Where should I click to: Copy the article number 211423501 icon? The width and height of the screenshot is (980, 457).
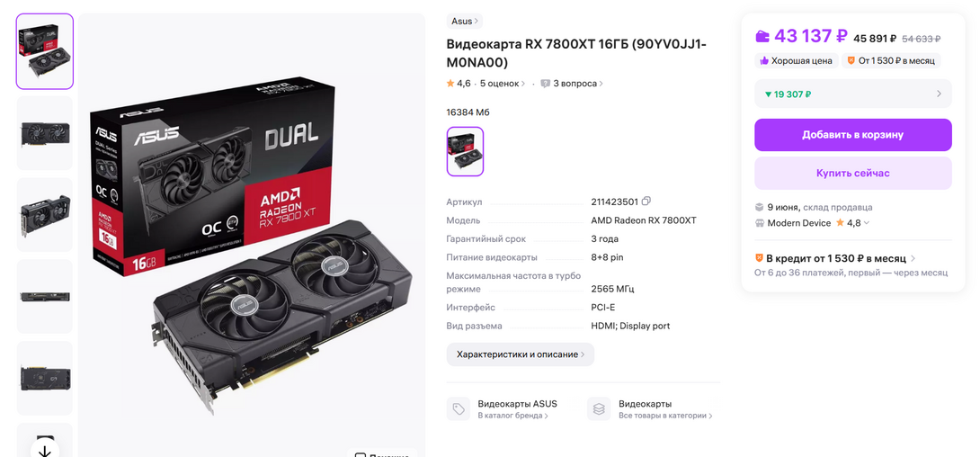646,202
